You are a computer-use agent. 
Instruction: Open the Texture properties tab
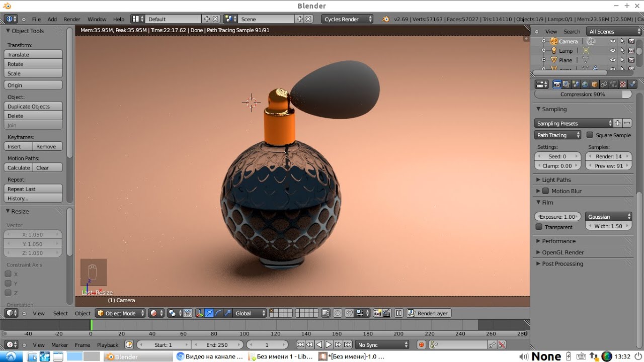pyautogui.click(x=623, y=84)
